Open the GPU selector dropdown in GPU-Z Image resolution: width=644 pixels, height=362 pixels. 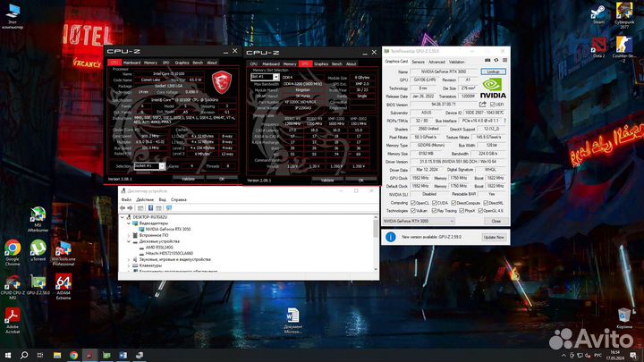418,221
